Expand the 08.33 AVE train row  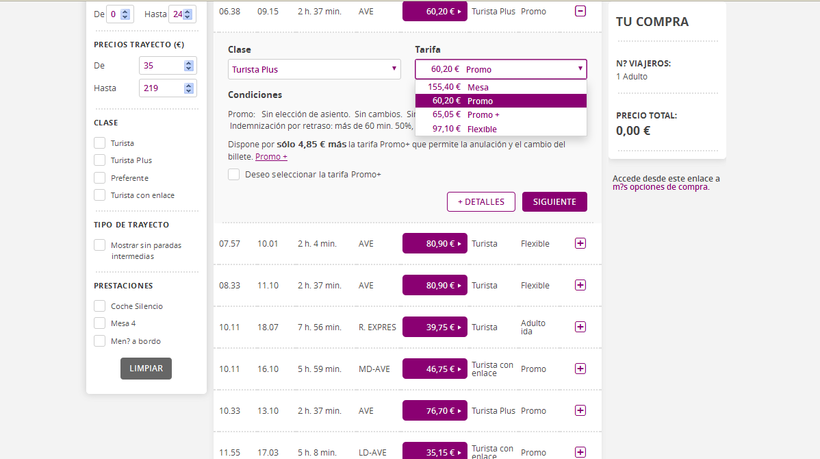[x=580, y=285]
